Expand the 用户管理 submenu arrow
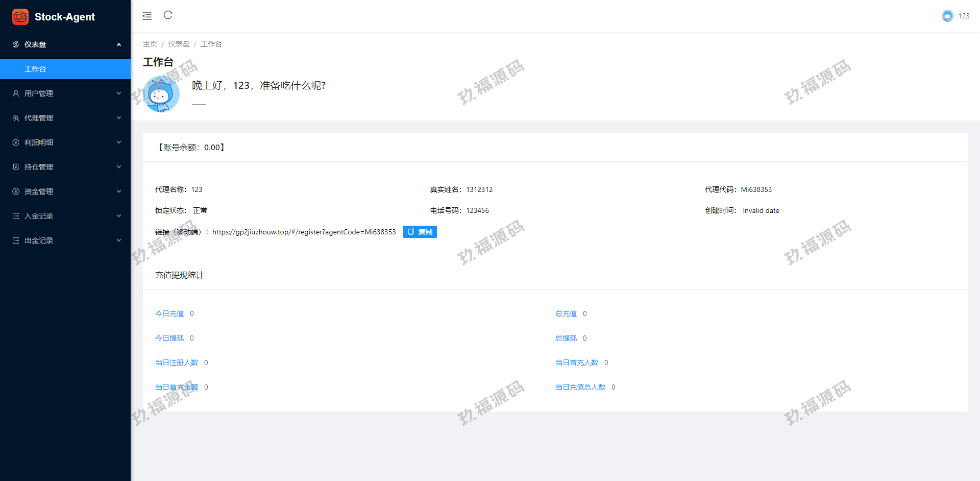The image size is (980, 481). pos(118,93)
